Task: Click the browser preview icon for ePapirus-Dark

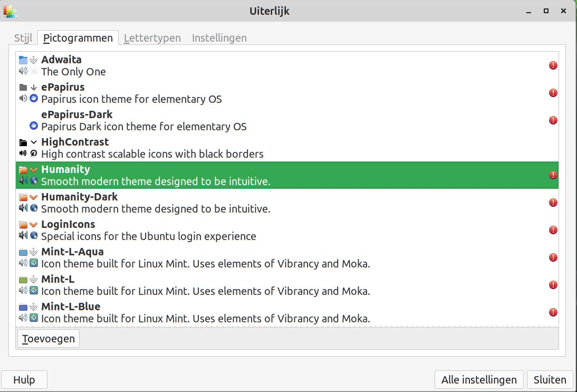Action: pyautogui.click(x=33, y=126)
